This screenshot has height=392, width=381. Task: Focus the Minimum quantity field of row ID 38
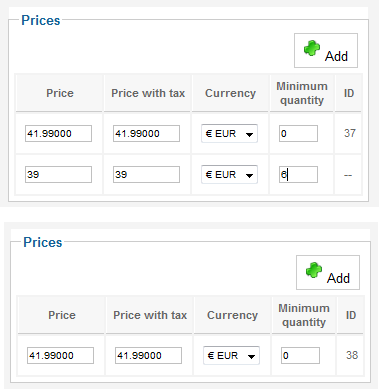pos(300,356)
